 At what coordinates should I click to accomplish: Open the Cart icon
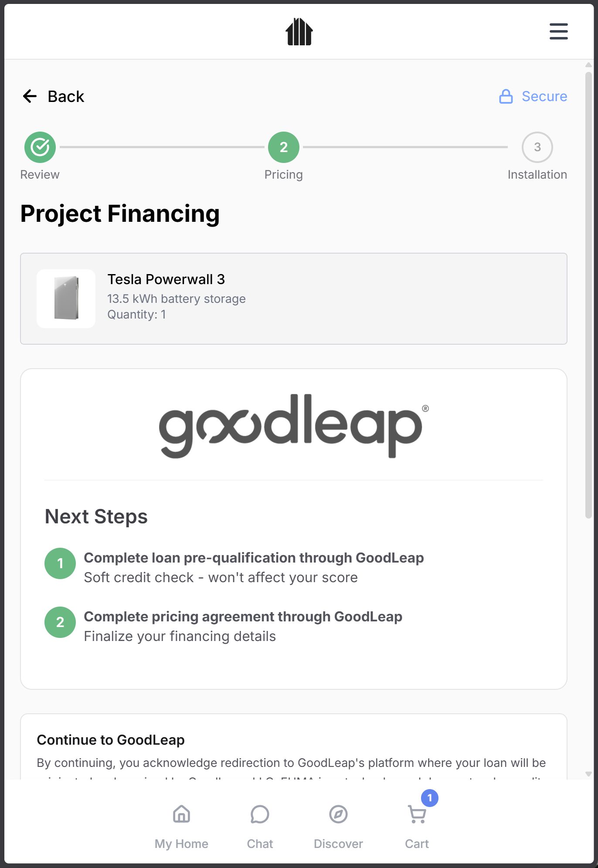[x=417, y=815]
